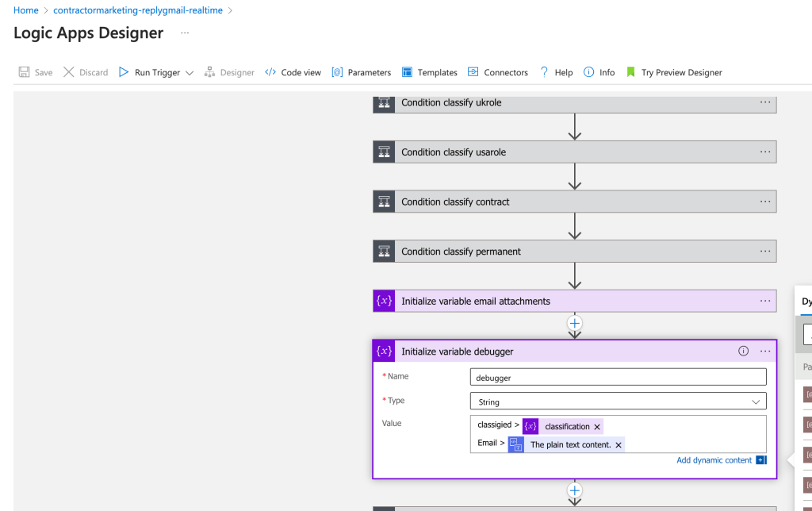Open Templates from the toolbar
Image resolution: width=812 pixels, height=511 pixels.
coord(429,72)
